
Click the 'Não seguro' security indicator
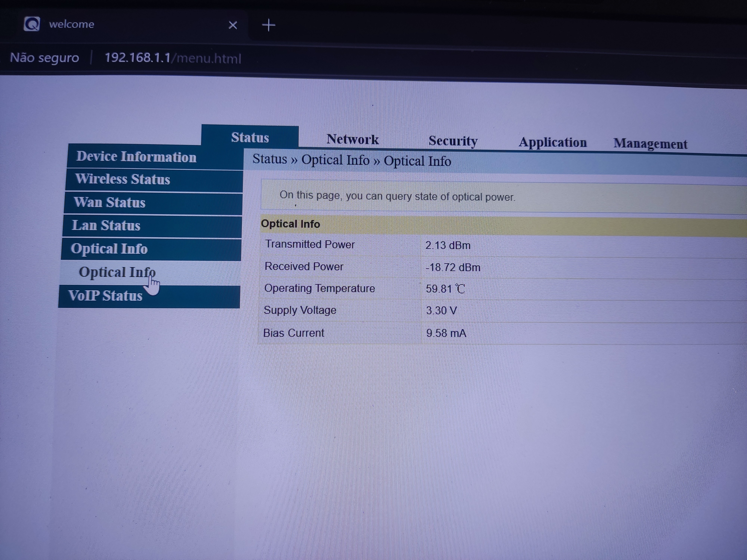click(x=44, y=58)
